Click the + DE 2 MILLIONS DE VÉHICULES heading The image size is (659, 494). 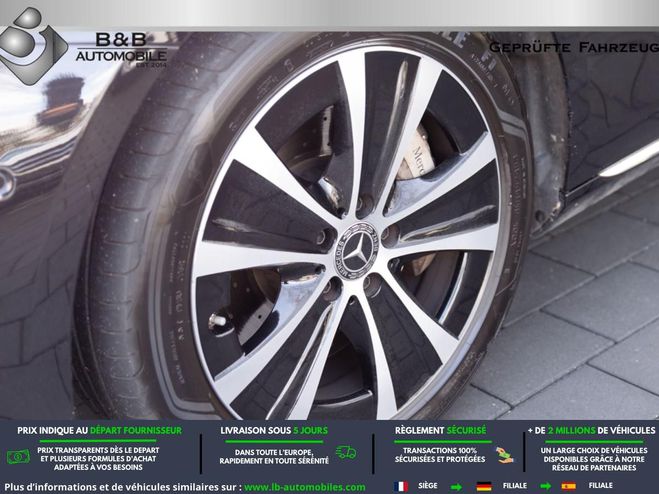592,431
